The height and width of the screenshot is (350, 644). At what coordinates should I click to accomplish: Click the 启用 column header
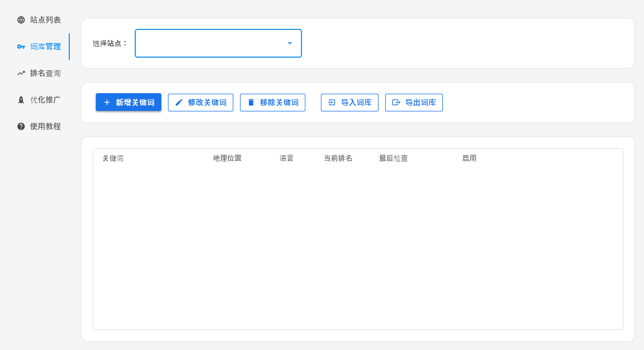pyautogui.click(x=469, y=159)
